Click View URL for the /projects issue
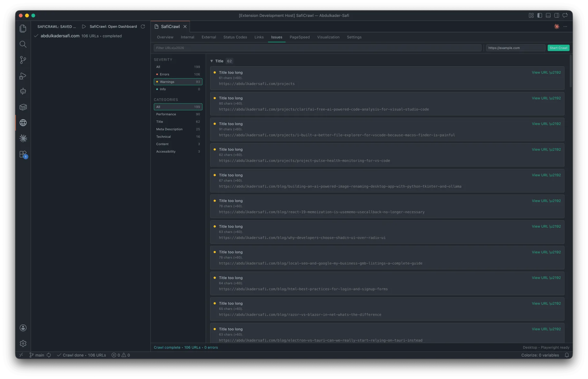 546,73
